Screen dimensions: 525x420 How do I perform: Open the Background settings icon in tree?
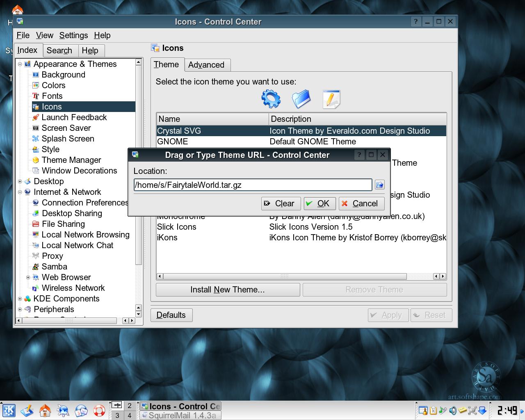[36, 75]
